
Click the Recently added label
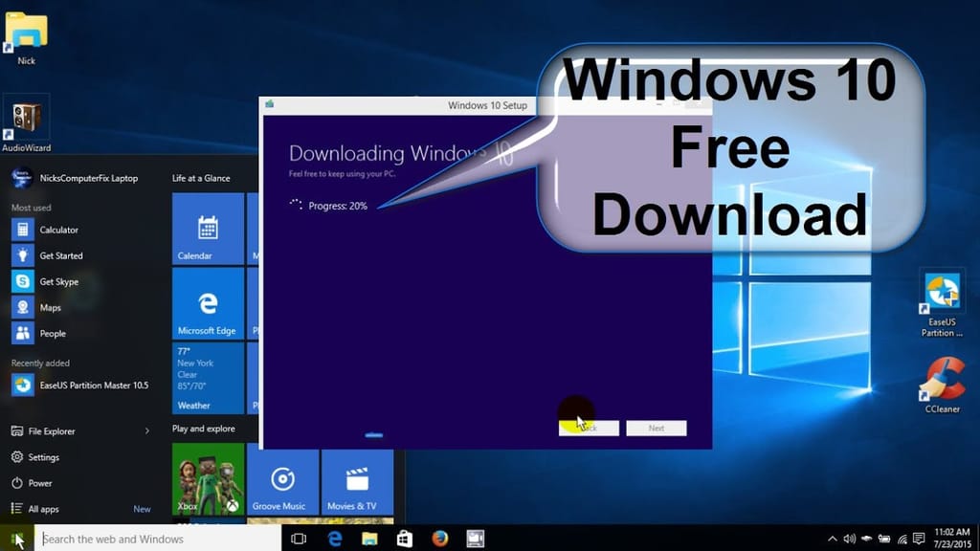coord(40,363)
